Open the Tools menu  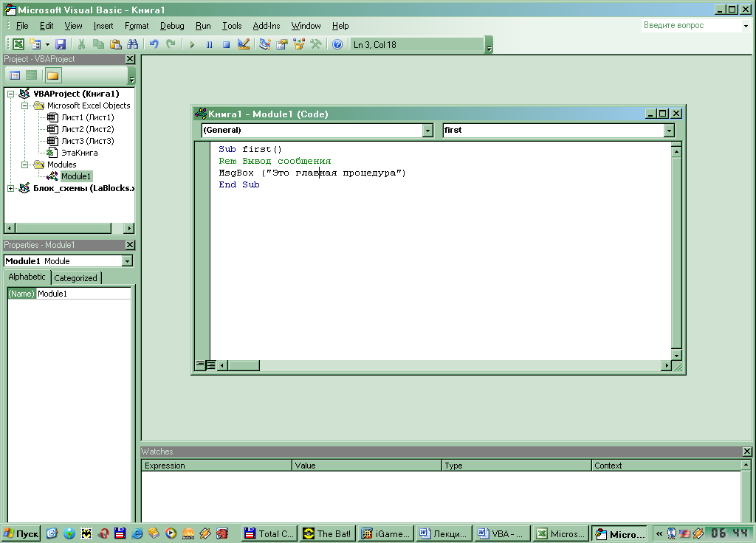point(232,26)
